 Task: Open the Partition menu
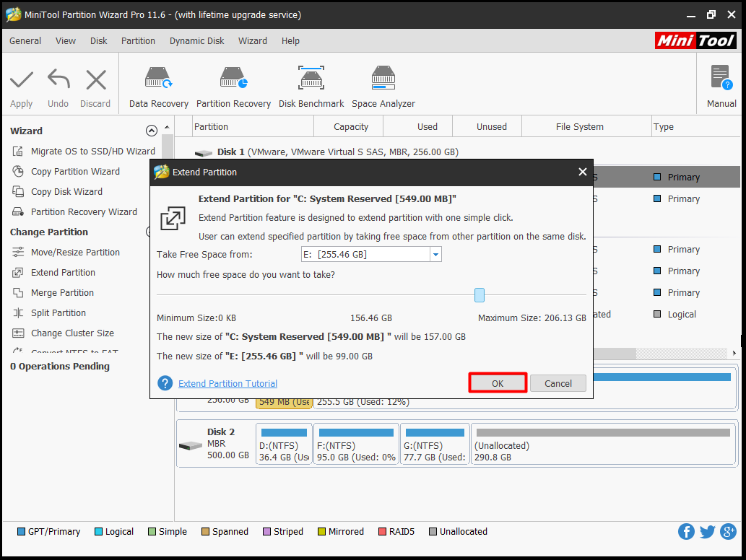pyautogui.click(x=138, y=41)
